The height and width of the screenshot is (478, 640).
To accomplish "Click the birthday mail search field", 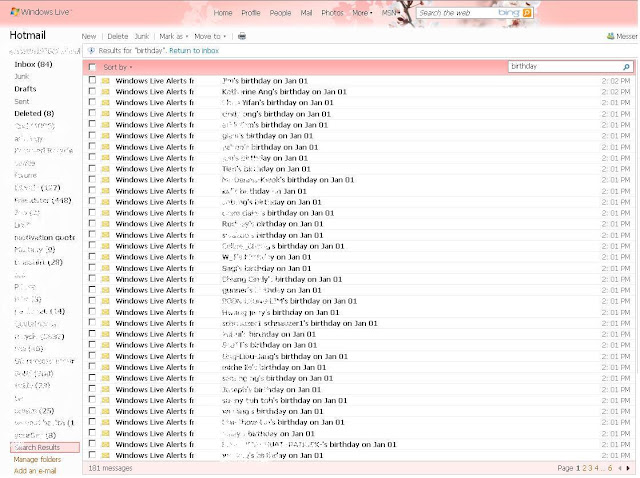I will pos(565,67).
